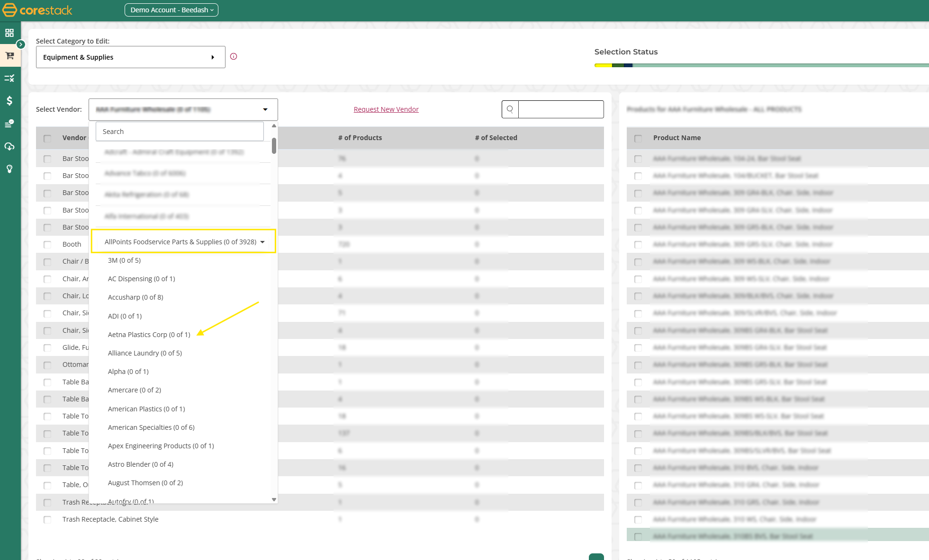Check the Glide, Fu row checkbox
The image size is (929, 560).
click(x=47, y=348)
